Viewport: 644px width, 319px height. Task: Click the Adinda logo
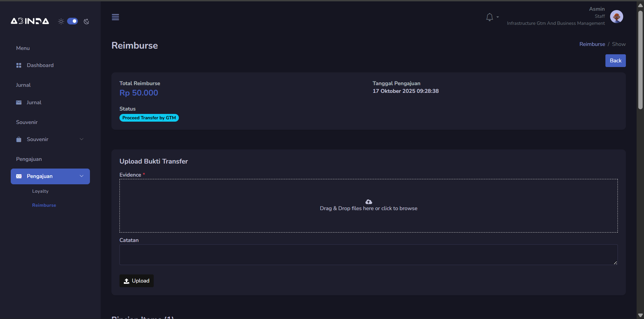coord(30,21)
